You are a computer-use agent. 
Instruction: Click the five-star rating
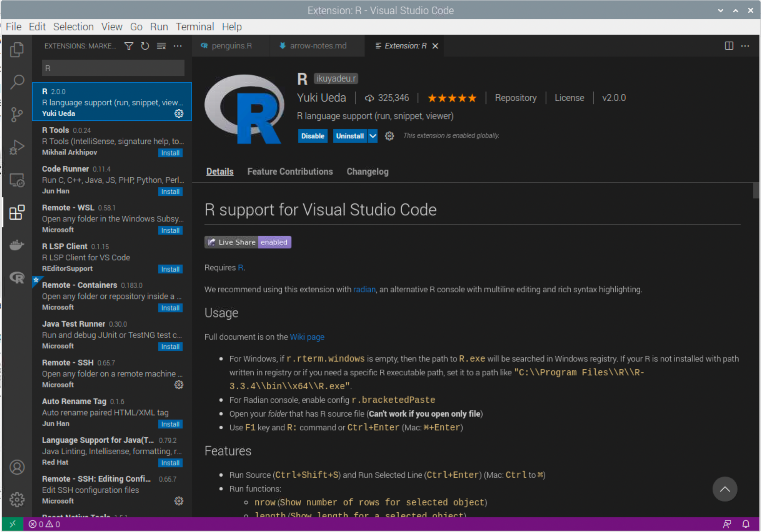[452, 98]
